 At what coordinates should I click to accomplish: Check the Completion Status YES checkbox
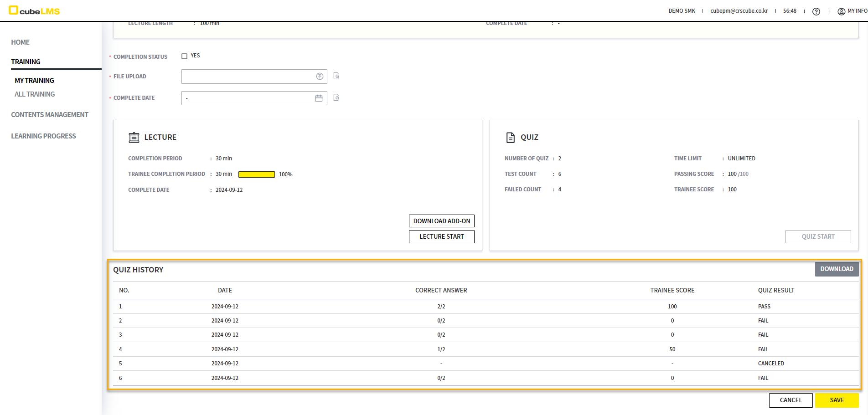point(185,56)
